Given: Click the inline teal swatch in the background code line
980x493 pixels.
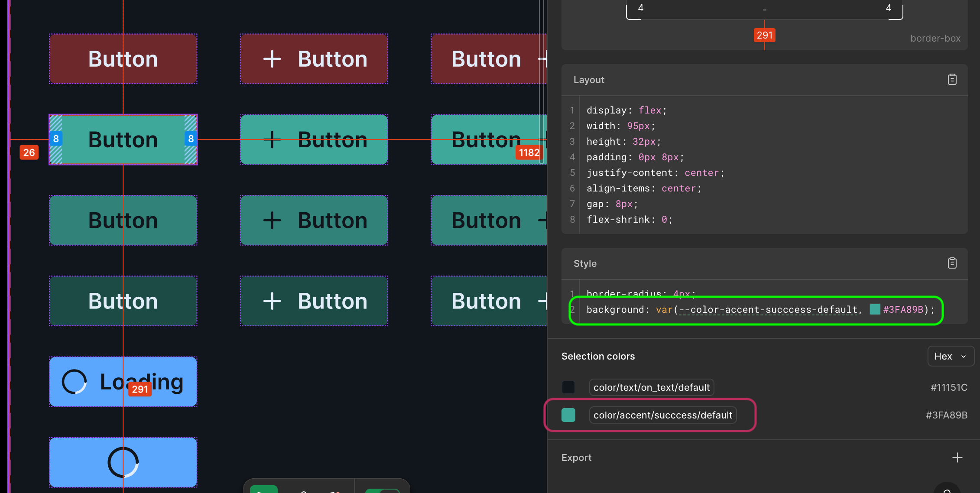Looking at the screenshot, I should (x=875, y=309).
